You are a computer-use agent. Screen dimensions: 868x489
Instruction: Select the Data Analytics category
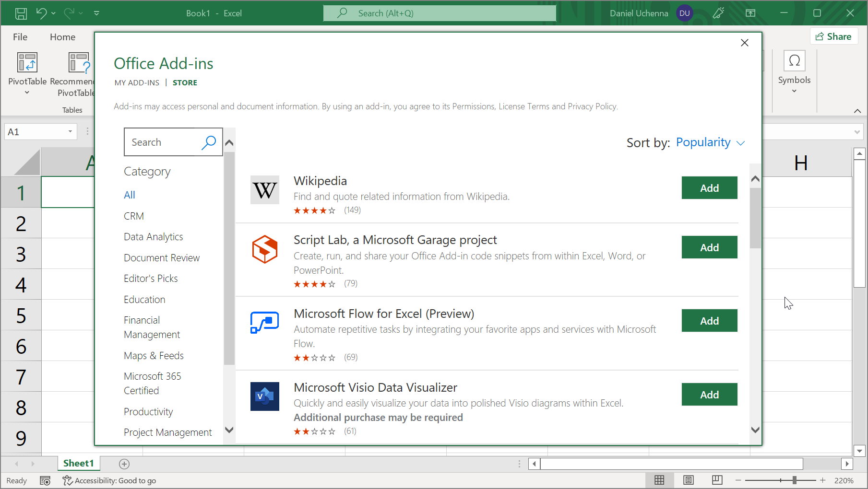tap(153, 237)
